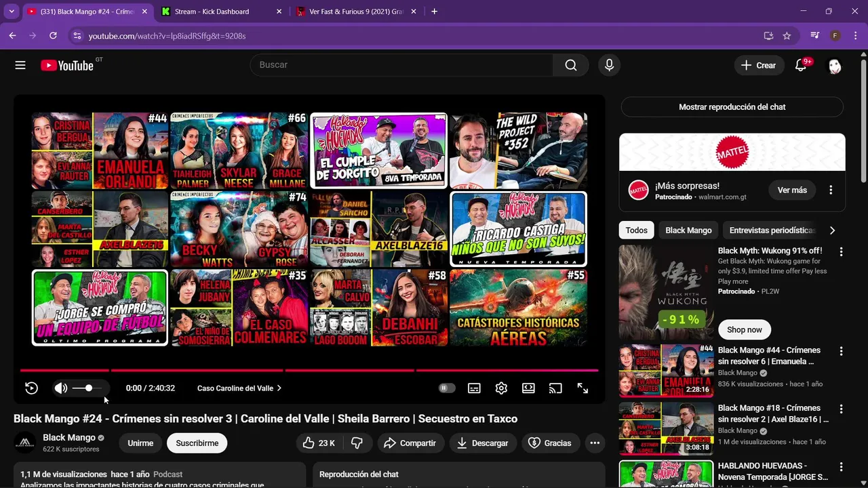Select Black Mango filter chip

(688, 230)
